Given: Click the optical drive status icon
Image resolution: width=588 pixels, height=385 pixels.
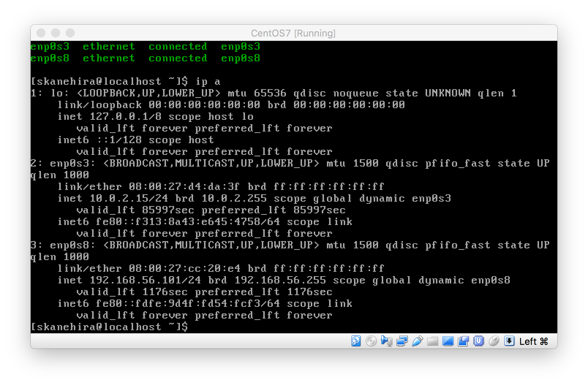Looking at the screenshot, I should (371, 341).
